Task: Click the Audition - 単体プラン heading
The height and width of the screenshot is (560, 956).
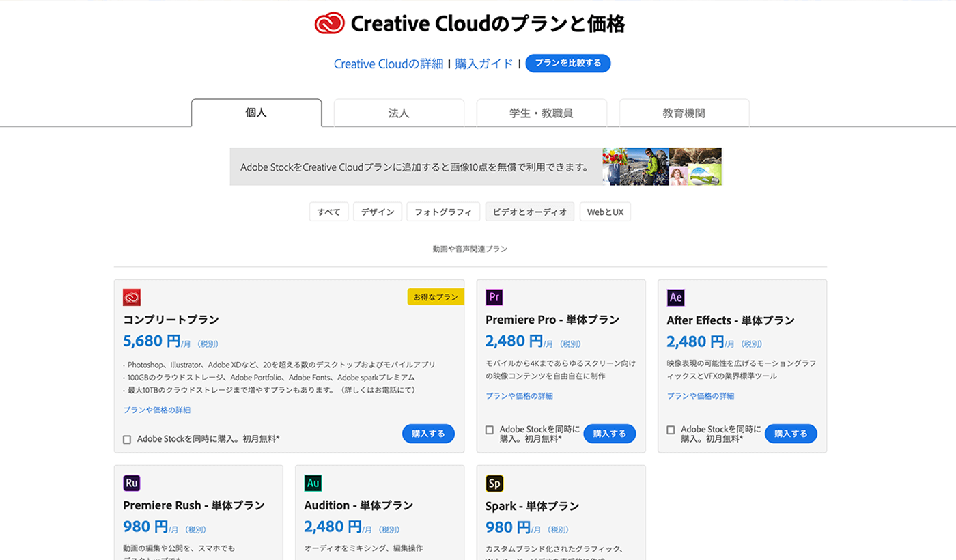Action: [358, 505]
